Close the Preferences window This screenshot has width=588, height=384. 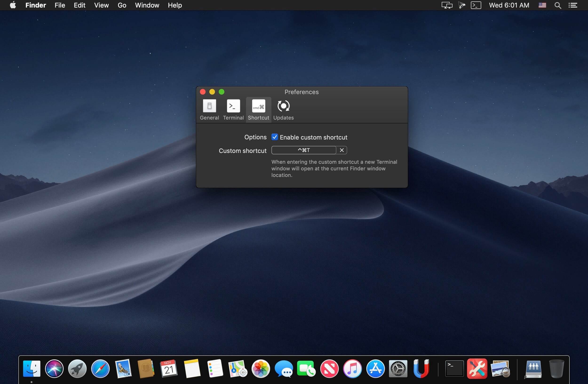tap(203, 92)
